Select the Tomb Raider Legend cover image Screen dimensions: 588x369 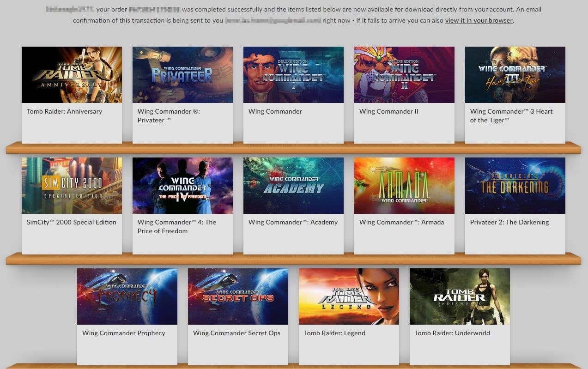[349, 296]
